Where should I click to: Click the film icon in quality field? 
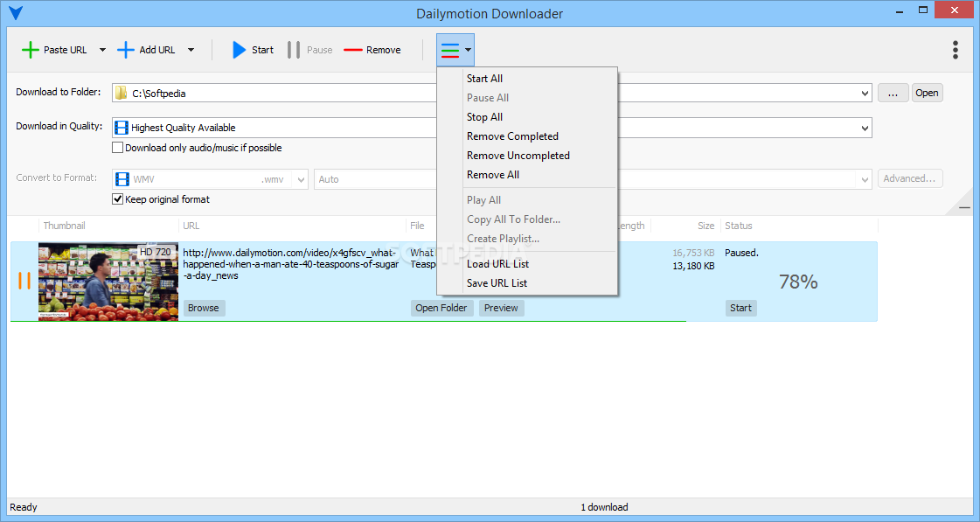[x=122, y=128]
